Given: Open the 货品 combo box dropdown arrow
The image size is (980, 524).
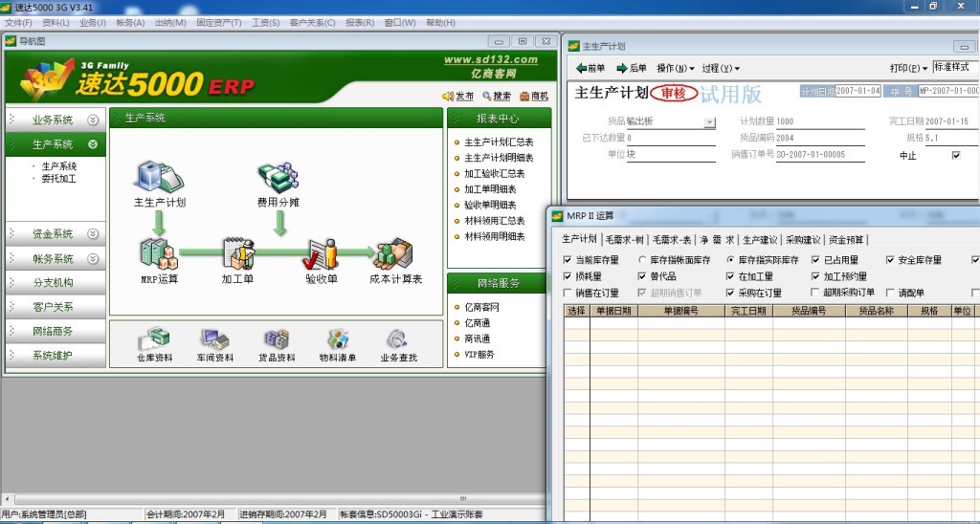Looking at the screenshot, I should [x=709, y=122].
